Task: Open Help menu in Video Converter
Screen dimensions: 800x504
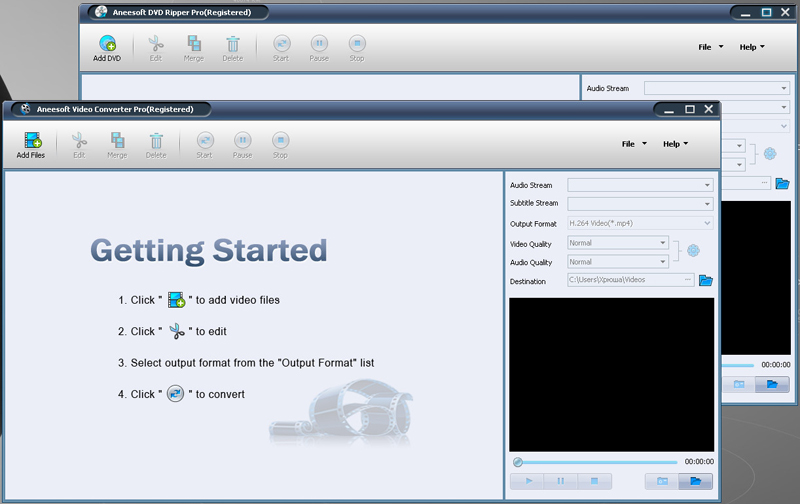Action: pos(676,144)
